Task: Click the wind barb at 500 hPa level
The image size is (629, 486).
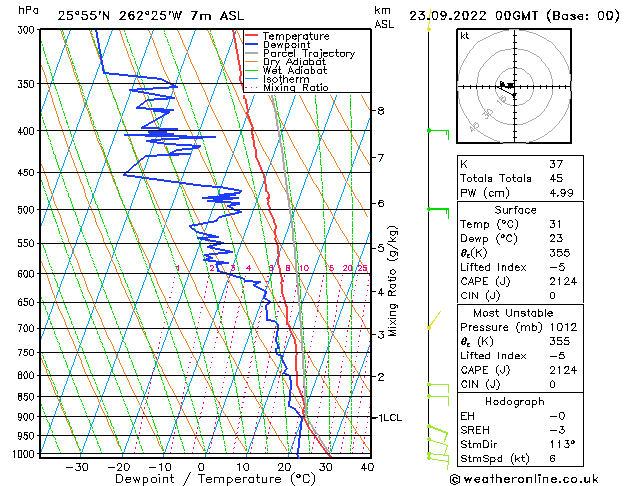Action: coord(438,213)
